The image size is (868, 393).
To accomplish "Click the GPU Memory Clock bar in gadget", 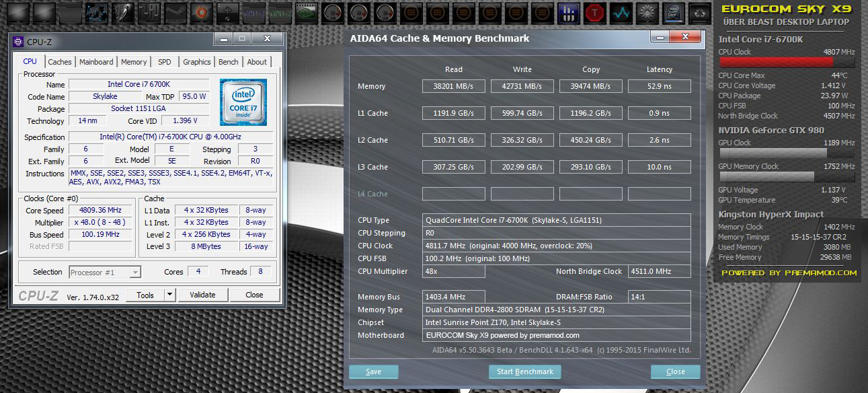I will pyautogui.click(x=786, y=176).
